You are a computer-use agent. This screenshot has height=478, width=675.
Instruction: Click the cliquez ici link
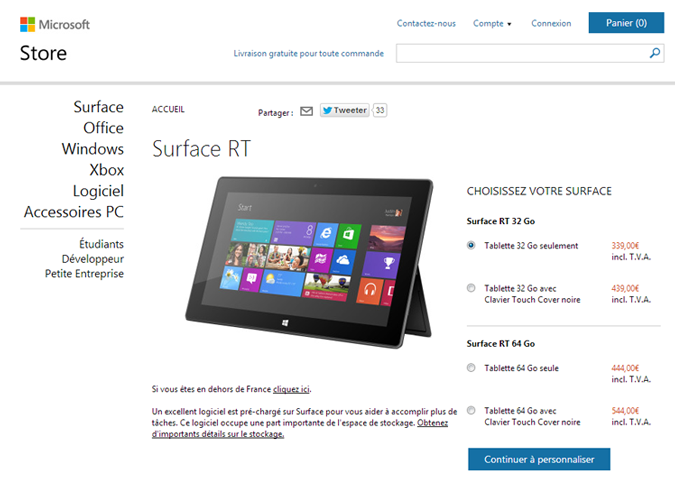point(291,389)
